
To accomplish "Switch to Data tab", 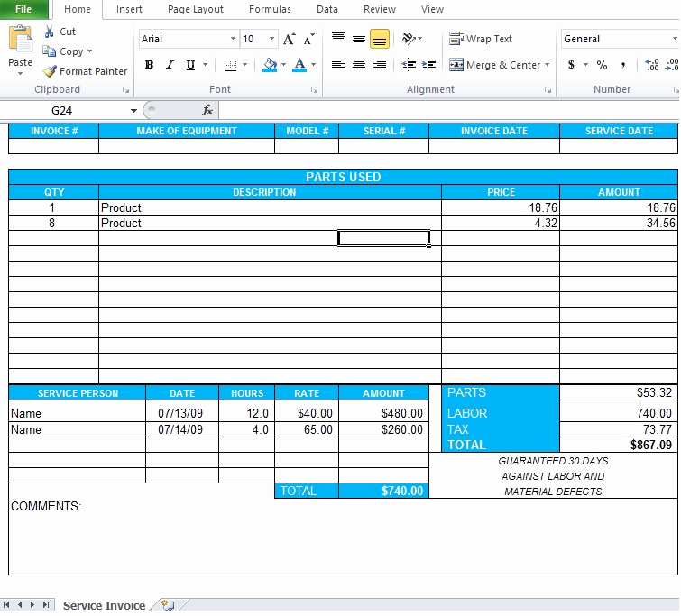I will [327, 9].
